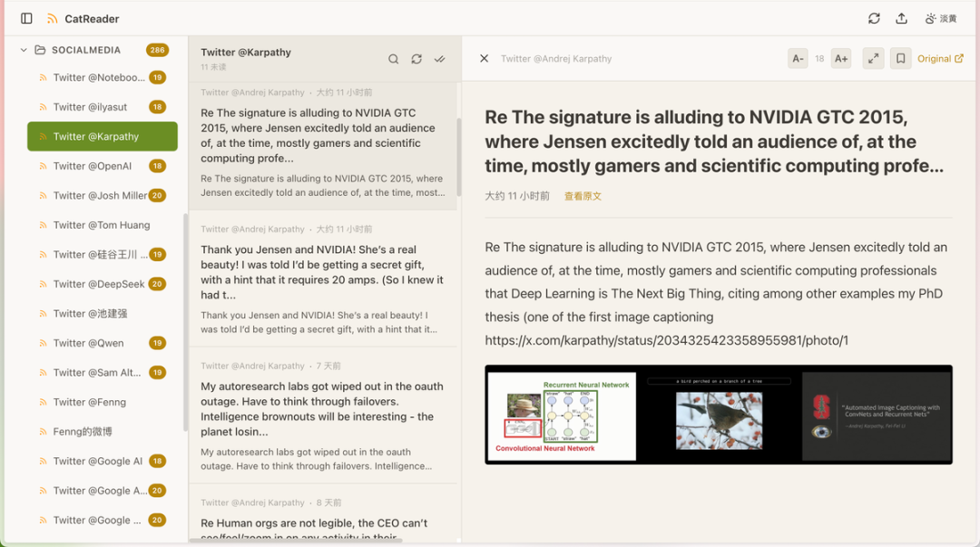Open the image captioning slide thumbnail

719,415
